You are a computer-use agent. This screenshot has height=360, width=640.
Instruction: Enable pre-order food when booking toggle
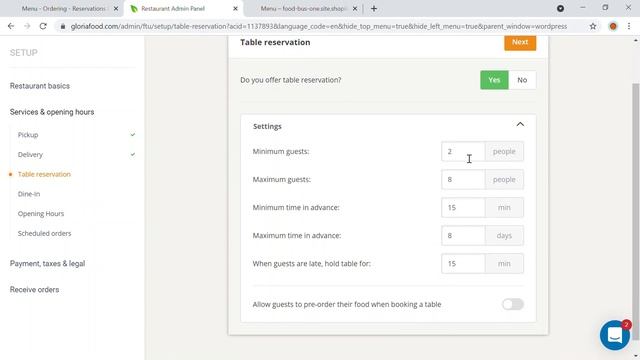(513, 304)
